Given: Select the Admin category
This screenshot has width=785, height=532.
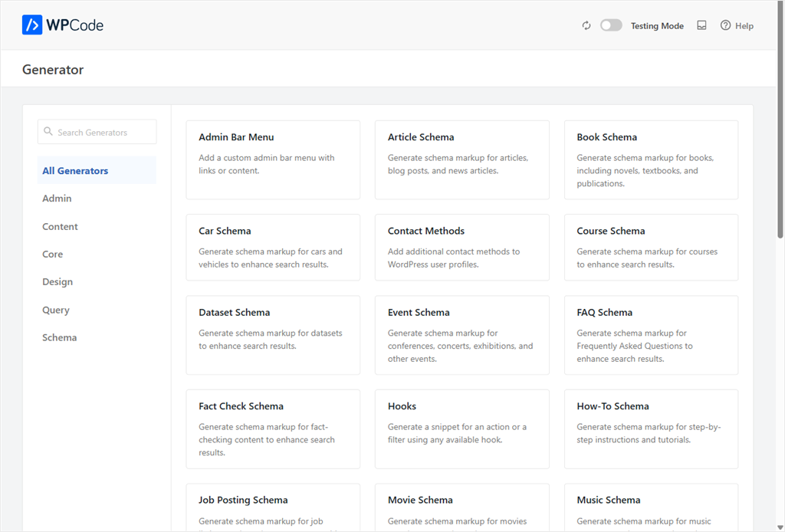Looking at the screenshot, I should 57,199.
